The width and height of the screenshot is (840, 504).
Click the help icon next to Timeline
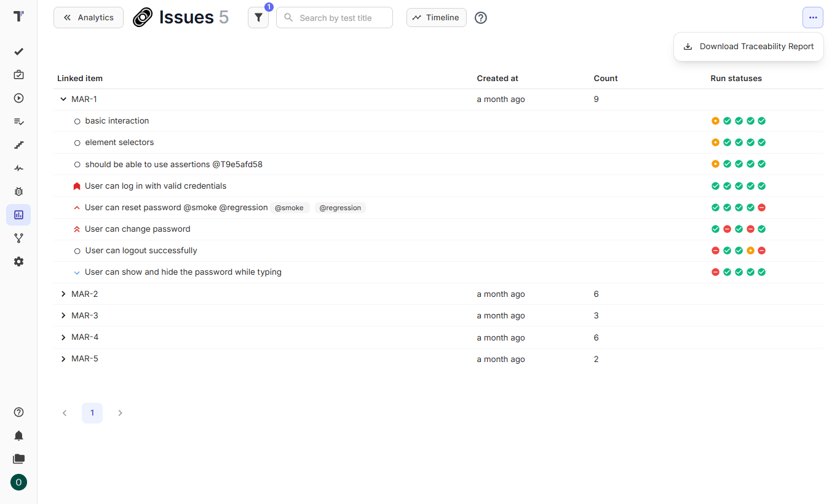point(481,18)
